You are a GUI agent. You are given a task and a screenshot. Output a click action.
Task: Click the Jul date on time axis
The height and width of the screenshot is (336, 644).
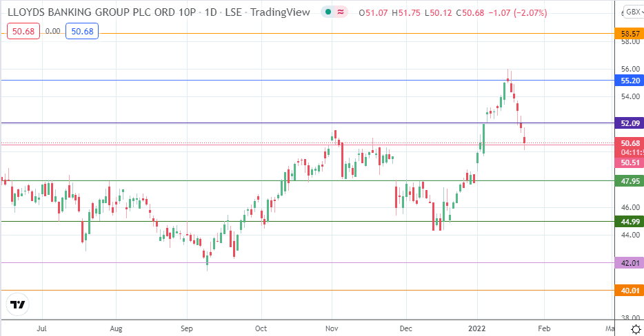(41, 328)
